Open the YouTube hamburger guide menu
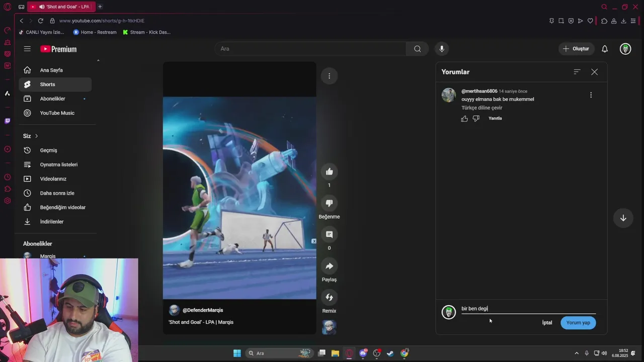The image size is (644, 362). pyautogui.click(x=27, y=49)
